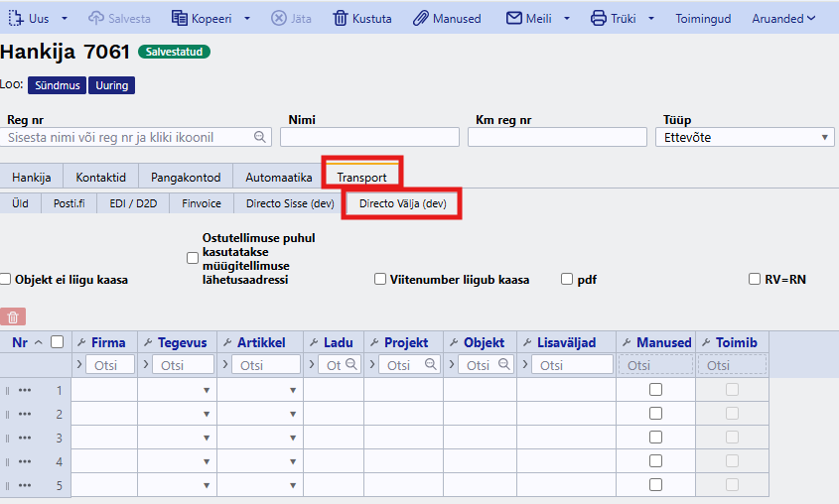The width and height of the screenshot is (839, 504).
Task: Click the Trüki printer icon
Action: (598, 18)
